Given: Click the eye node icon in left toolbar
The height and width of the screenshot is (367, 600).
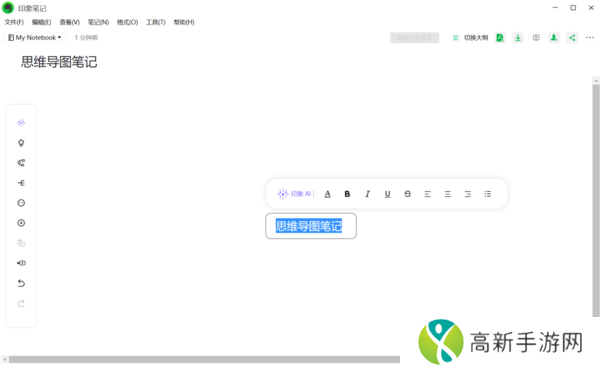Looking at the screenshot, I should tap(21, 263).
